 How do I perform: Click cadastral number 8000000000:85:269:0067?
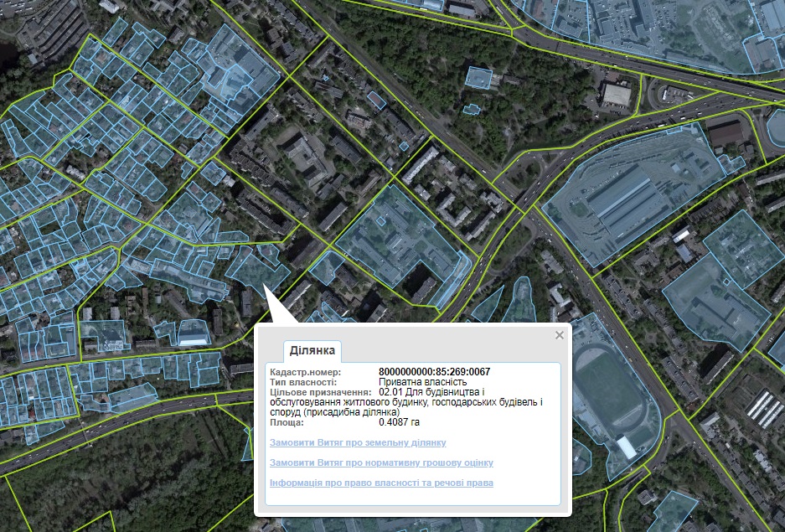pyautogui.click(x=434, y=371)
